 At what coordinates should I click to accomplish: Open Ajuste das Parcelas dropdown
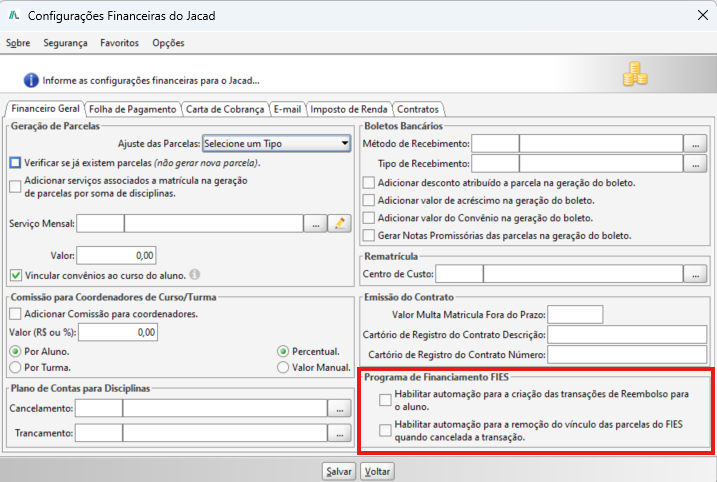pyautogui.click(x=277, y=144)
